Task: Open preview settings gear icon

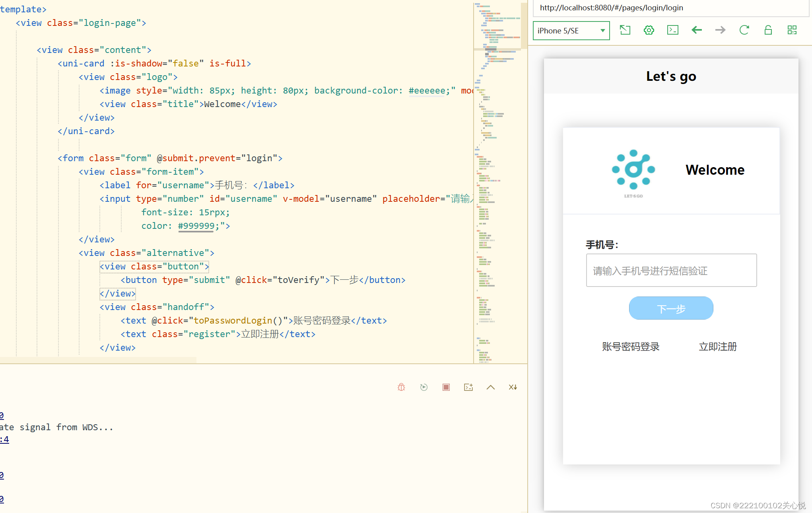Action: [x=649, y=30]
